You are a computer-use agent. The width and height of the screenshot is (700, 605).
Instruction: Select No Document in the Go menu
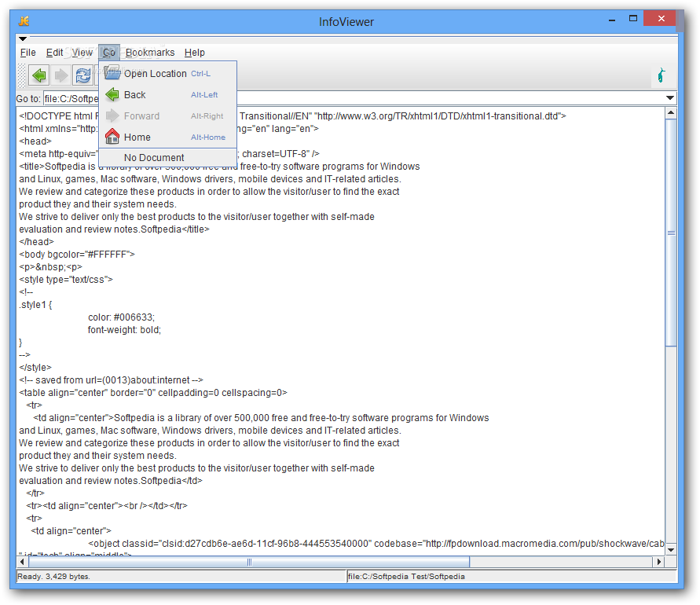tap(167, 158)
